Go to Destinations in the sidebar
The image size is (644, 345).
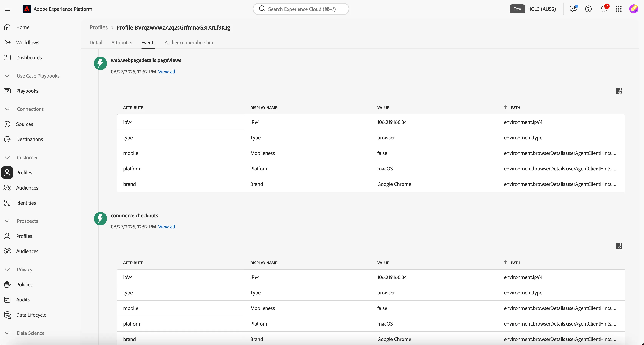[x=29, y=139]
